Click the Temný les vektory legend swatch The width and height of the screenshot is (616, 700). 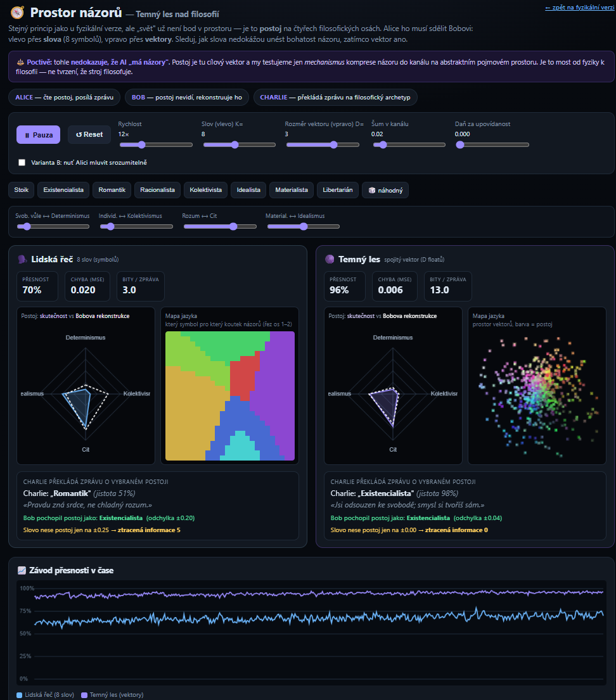click(x=84, y=695)
